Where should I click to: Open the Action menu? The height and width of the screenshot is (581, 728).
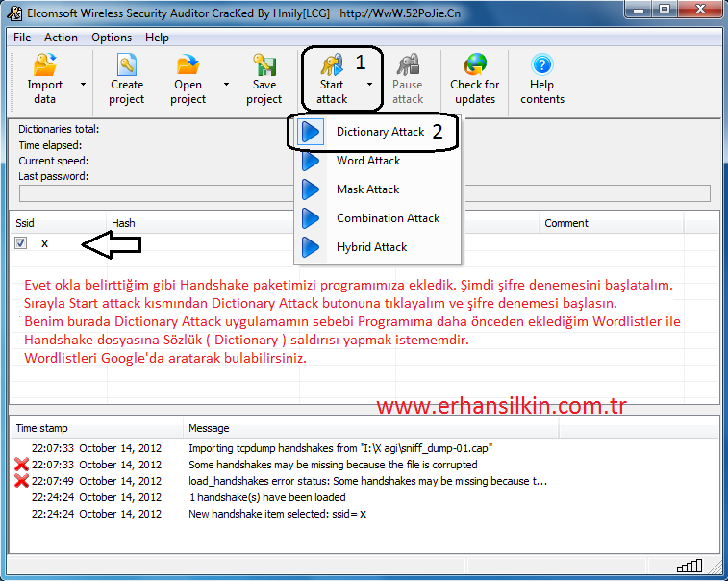click(61, 38)
